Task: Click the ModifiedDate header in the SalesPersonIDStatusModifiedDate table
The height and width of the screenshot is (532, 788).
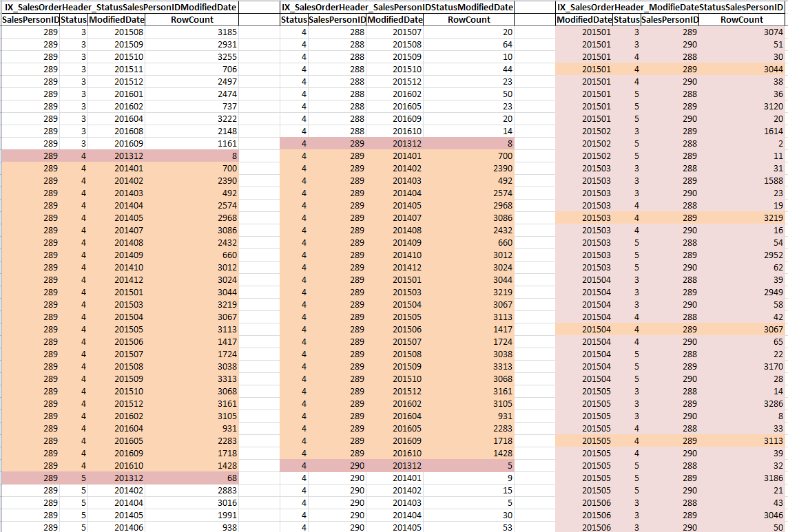Action: tap(395, 19)
